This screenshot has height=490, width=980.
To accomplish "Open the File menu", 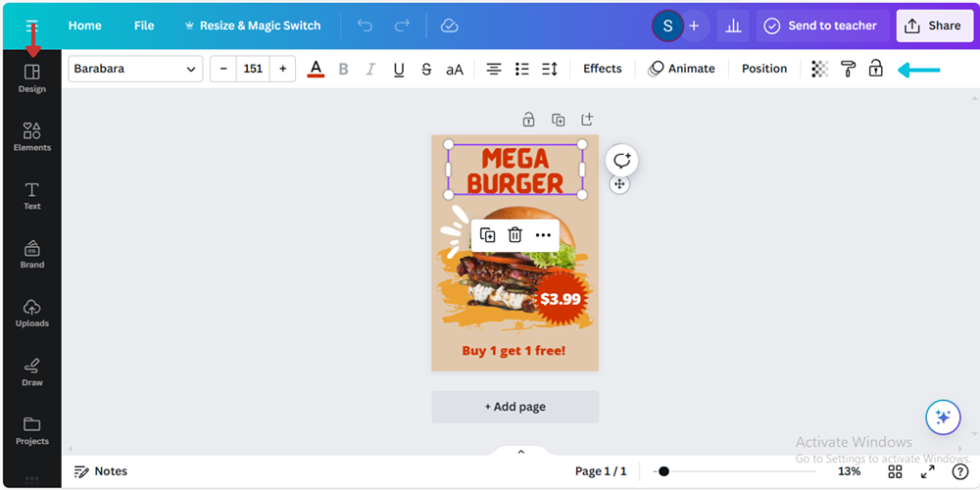I will [144, 25].
